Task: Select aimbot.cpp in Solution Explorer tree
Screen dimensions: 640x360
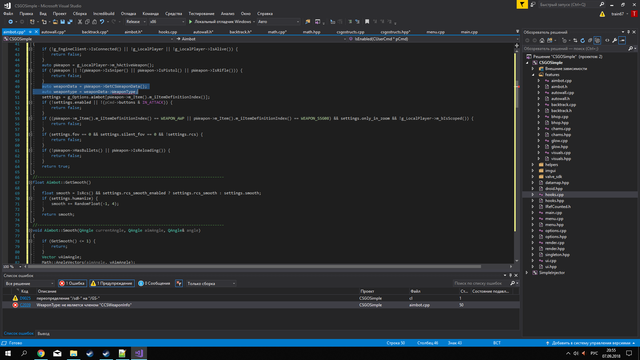Action: (561, 81)
